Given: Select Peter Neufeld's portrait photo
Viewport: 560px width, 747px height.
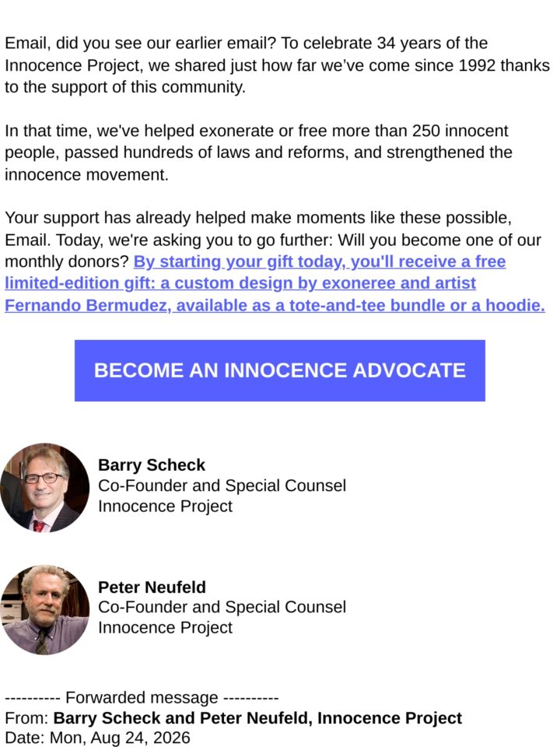Looking at the screenshot, I should pyautogui.click(x=45, y=609).
